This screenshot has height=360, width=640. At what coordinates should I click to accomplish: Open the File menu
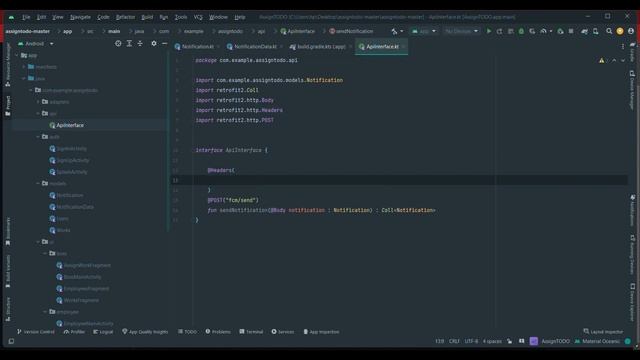coord(26,17)
